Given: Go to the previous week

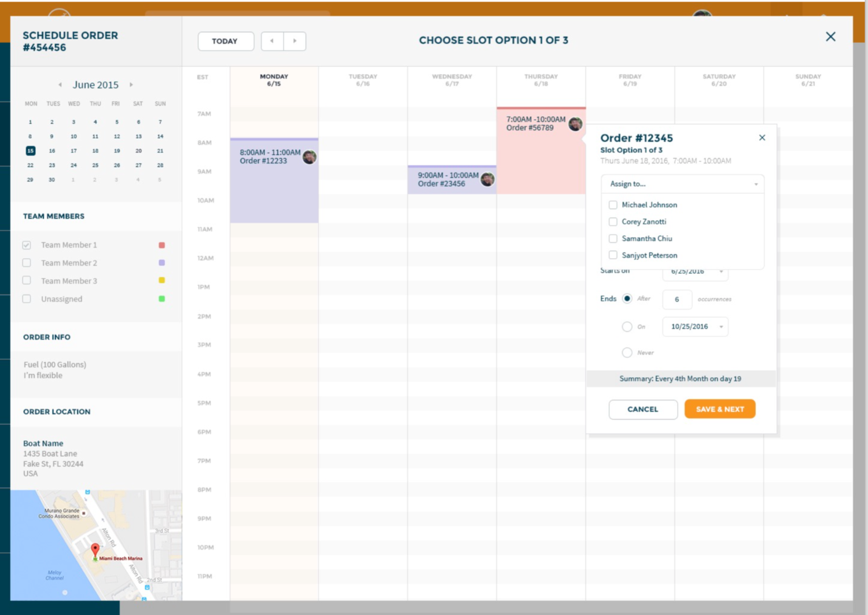Looking at the screenshot, I should tap(272, 41).
